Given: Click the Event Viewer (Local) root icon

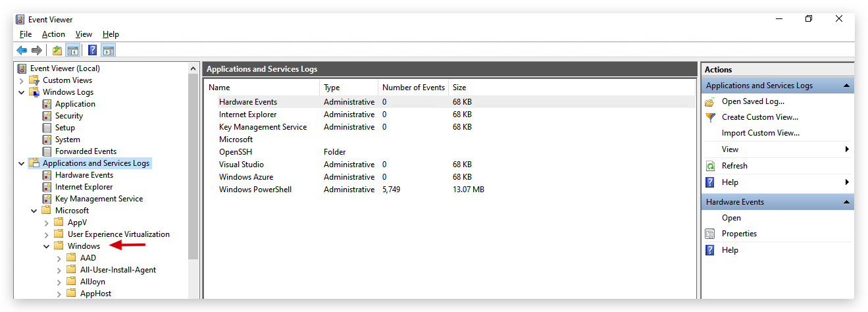Looking at the screenshot, I should [x=22, y=68].
